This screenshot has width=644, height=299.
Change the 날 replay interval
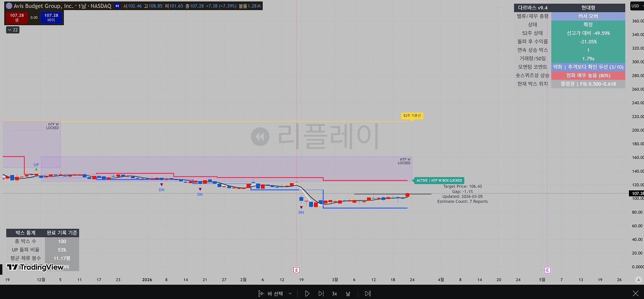pos(348,294)
